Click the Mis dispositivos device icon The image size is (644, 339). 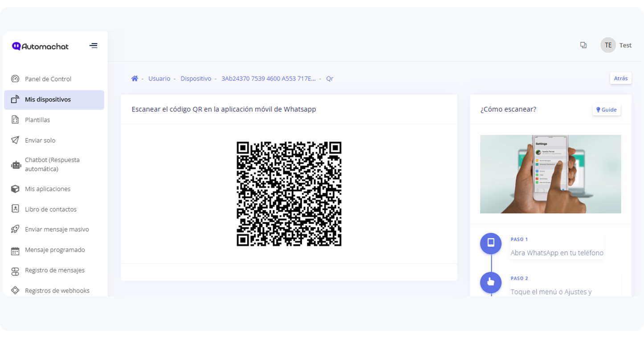[15, 99]
